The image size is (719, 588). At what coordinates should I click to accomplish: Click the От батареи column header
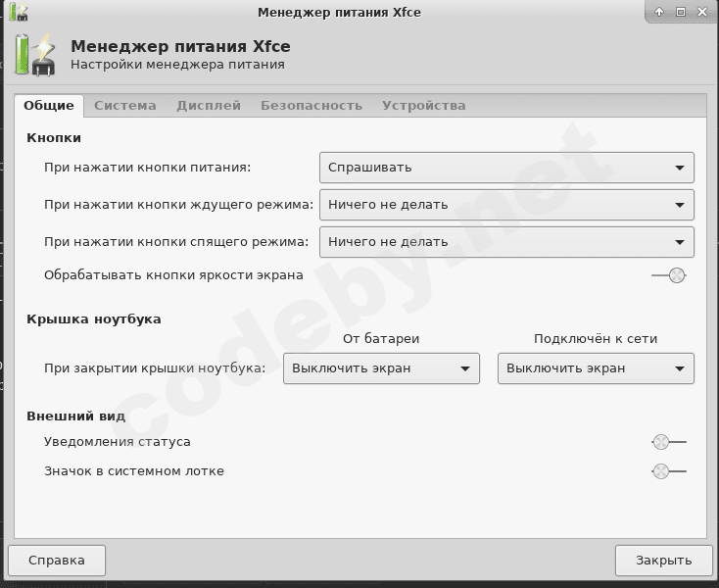click(381, 338)
